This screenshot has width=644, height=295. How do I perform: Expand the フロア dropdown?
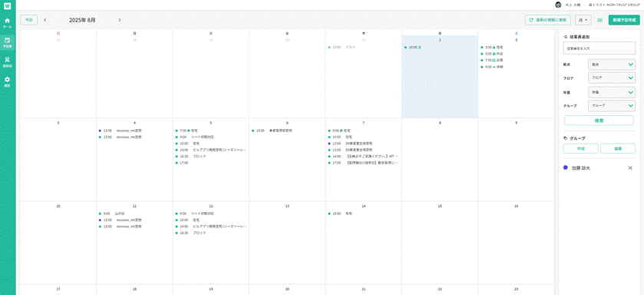click(612, 78)
